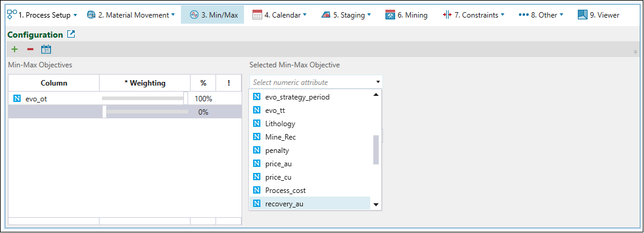The height and width of the screenshot is (233, 644).
Task: Open the 8. Other menu
Action: tap(540, 15)
